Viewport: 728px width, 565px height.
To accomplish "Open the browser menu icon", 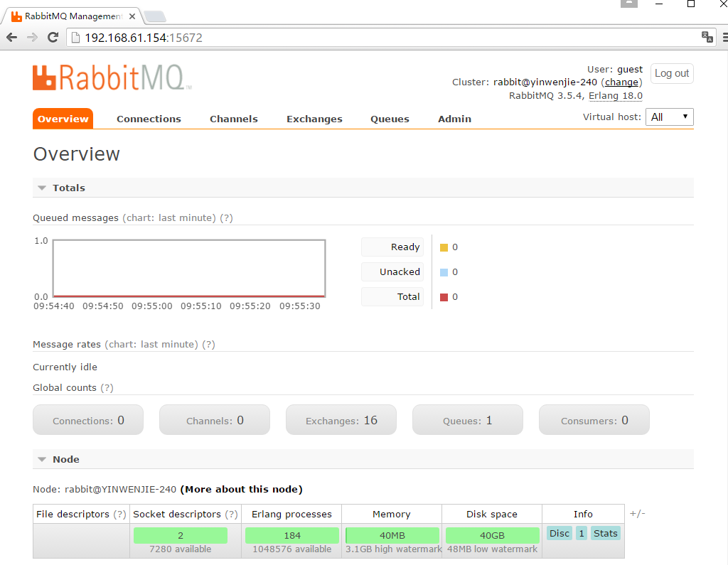I will (x=724, y=37).
